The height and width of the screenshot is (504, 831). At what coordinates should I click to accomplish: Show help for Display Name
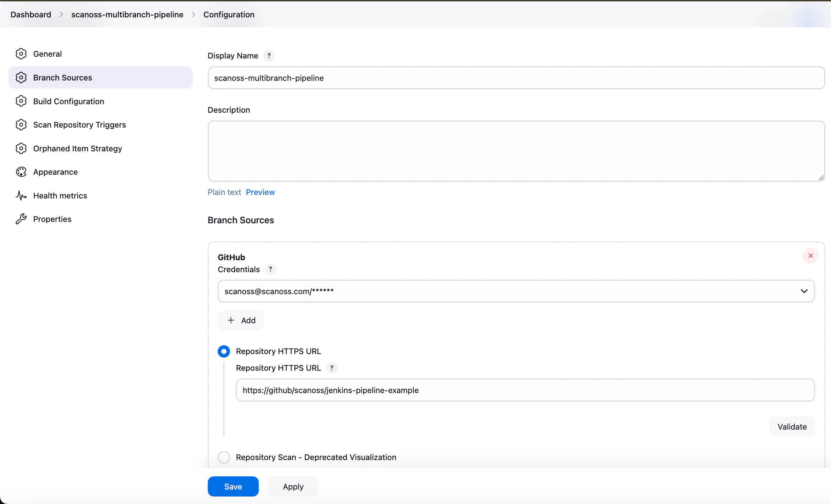pyautogui.click(x=269, y=56)
